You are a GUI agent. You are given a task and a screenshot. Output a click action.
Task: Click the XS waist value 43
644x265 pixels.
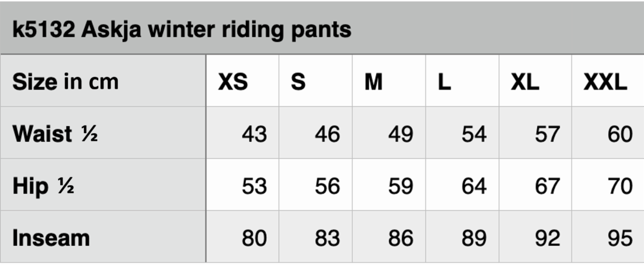point(254,134)
